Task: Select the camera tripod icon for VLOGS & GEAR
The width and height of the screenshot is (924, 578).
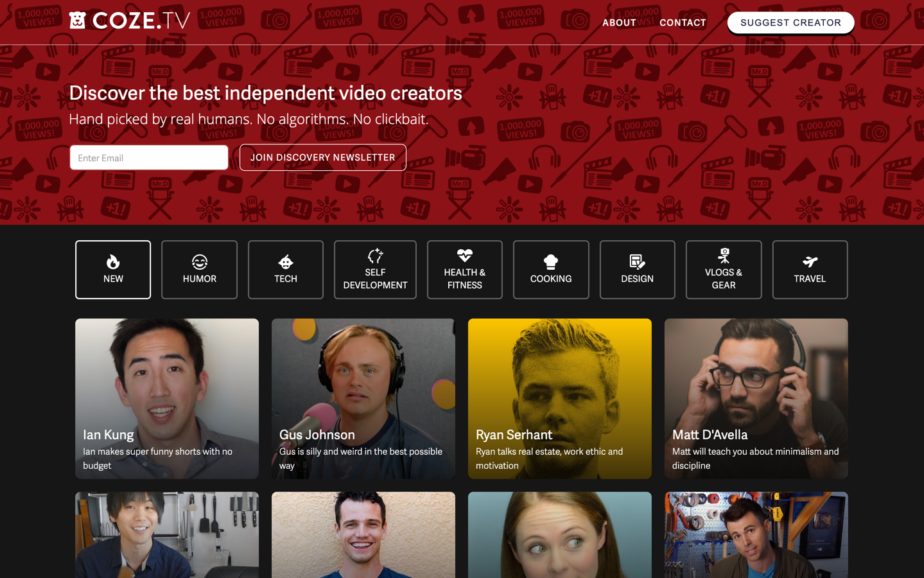Action: (x=724, y=256)
